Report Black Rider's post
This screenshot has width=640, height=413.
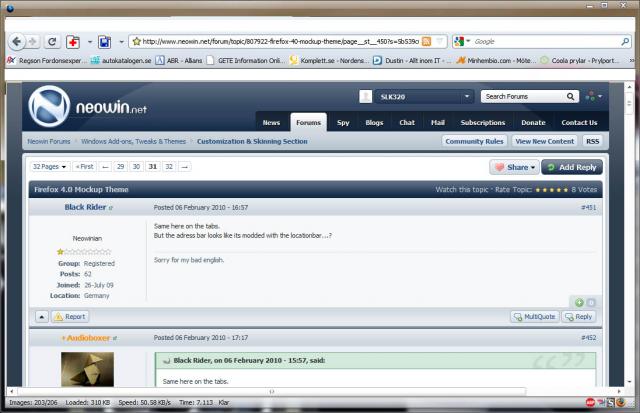point(70,317)
